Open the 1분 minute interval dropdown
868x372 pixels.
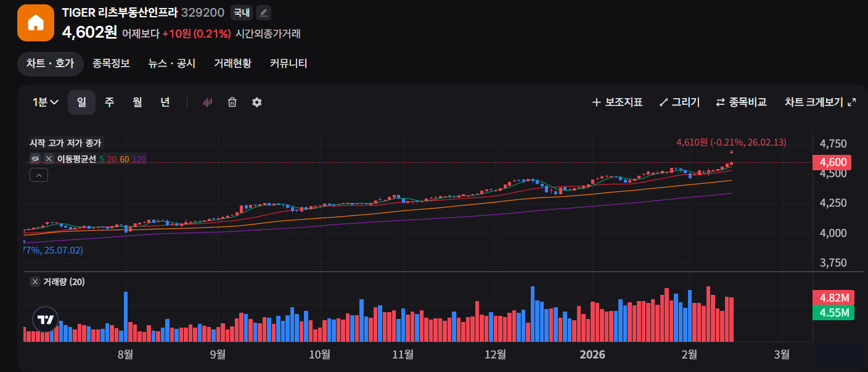click(45, 102)
